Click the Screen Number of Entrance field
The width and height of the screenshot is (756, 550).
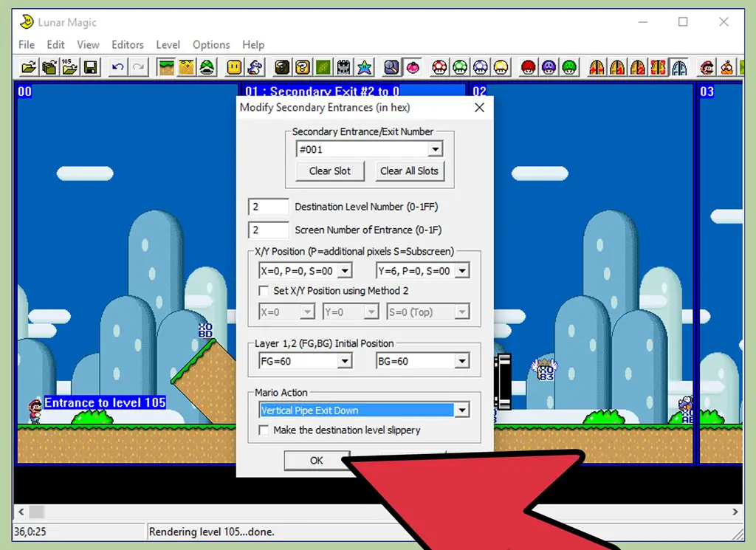tap(269, 230)
